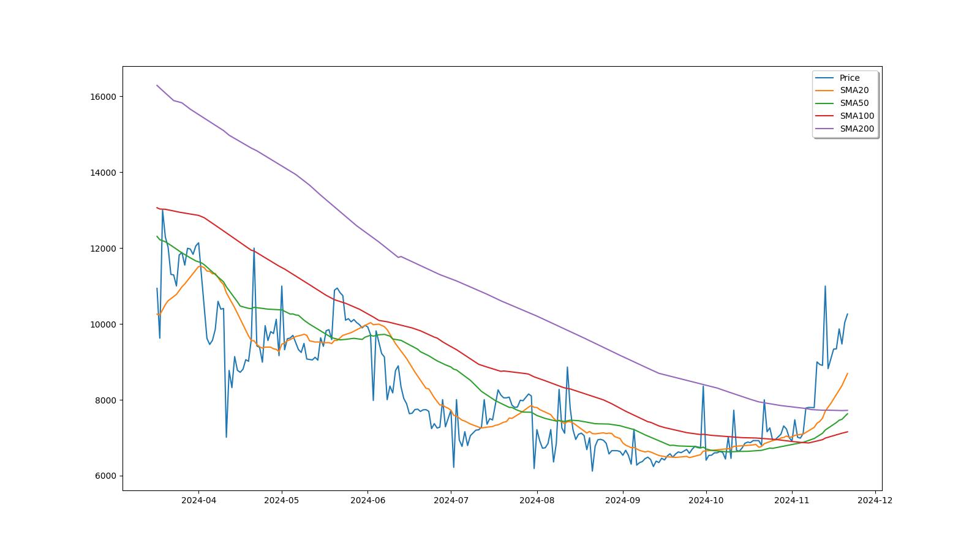Click the 2024-11 x-axis label

[x=792, y=500]
